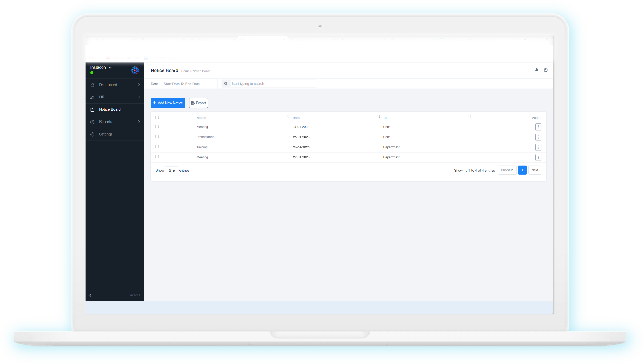
Task: Click the Notice Board clipboard icon
Action: click(92, 109)
